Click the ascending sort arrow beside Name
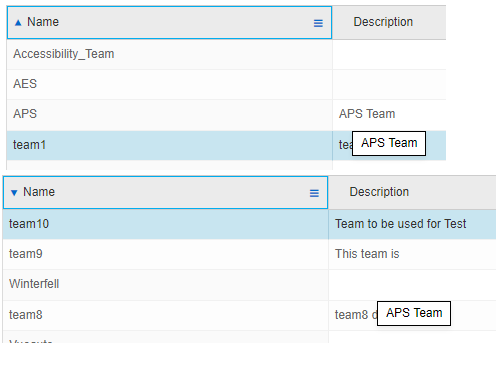Screen dimensions: 500x377 18,23
